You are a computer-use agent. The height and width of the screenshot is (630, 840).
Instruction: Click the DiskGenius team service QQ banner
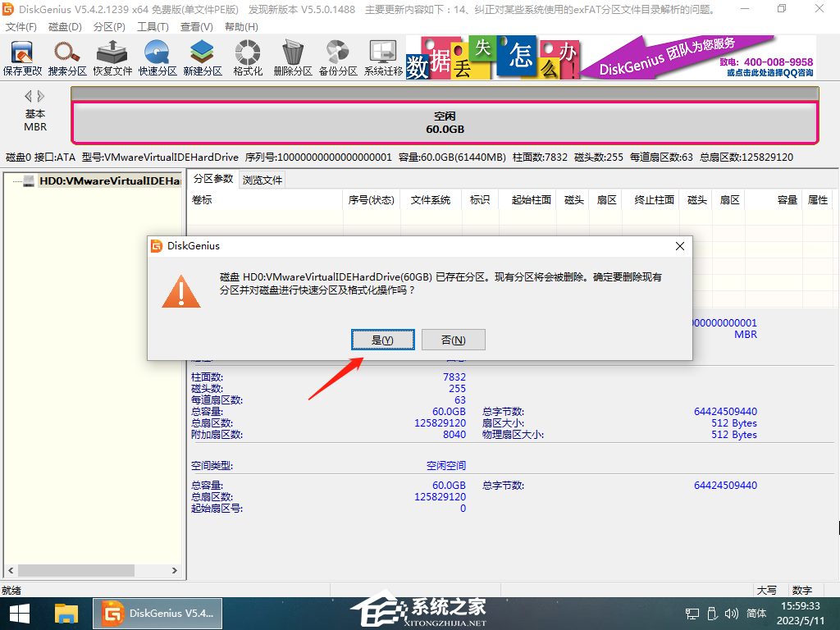(699, 58)
